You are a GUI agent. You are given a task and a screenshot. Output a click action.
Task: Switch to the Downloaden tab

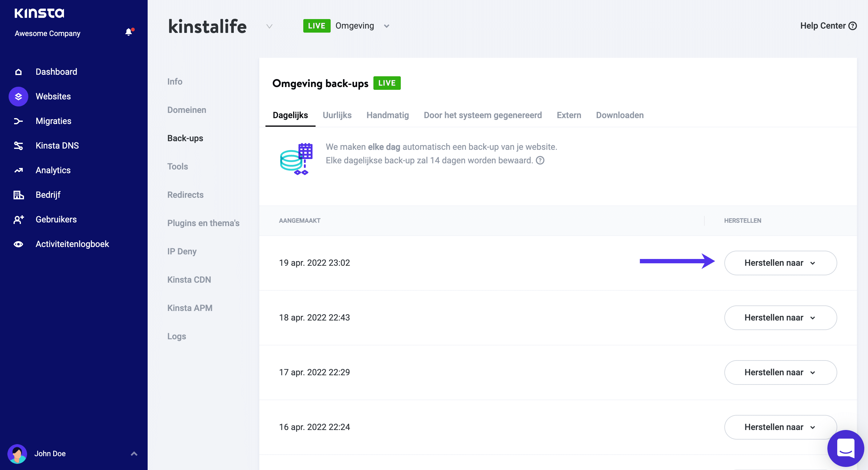point(620,115)
